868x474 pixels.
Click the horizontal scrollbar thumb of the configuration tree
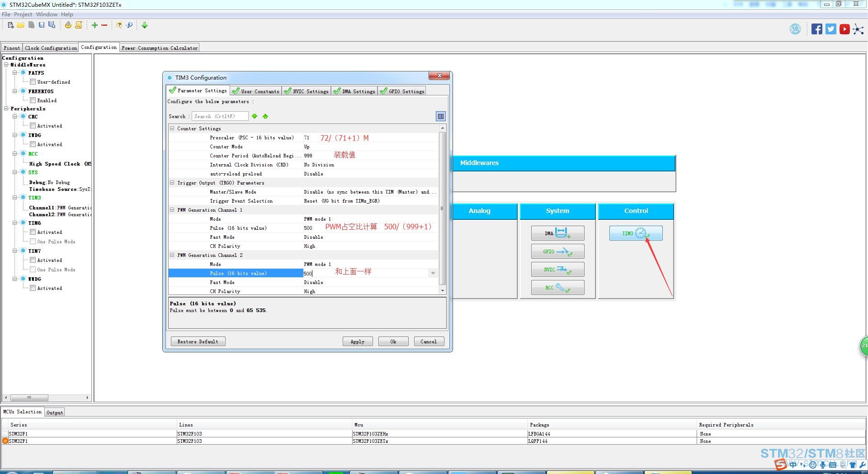point(29,398)
